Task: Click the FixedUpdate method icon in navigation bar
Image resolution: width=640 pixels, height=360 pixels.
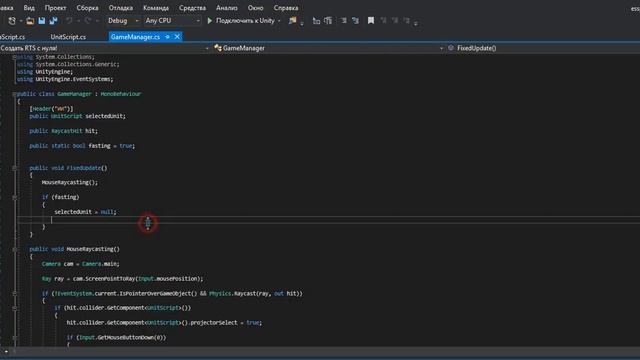Action: click(x=451, y=48)
